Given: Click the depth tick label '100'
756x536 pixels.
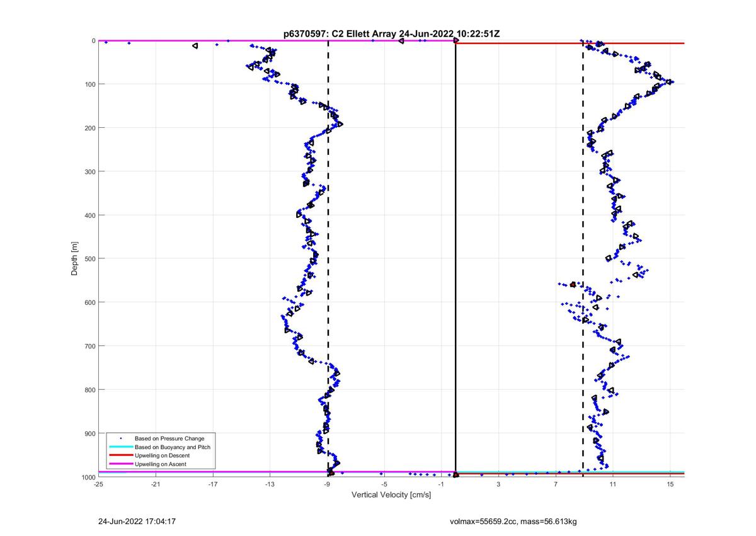Looking at the screenshot, I should (x=90, y=84).
